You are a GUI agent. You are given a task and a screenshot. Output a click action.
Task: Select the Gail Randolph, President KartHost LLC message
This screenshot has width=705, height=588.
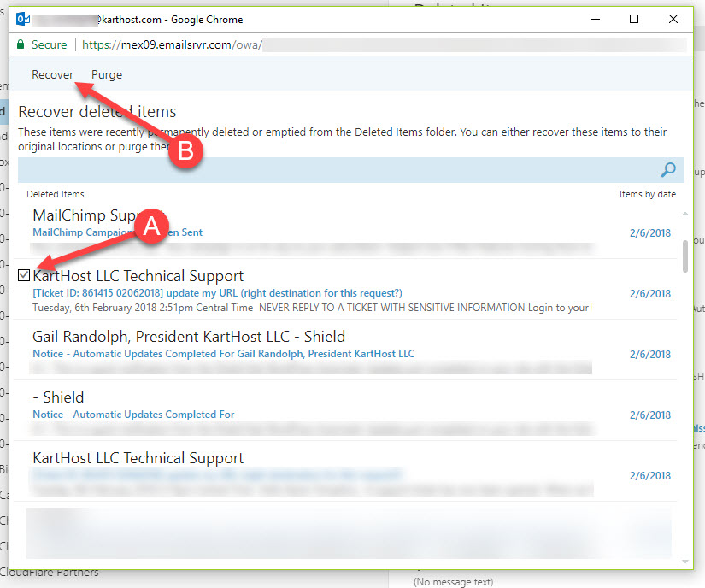pos(345,350)
